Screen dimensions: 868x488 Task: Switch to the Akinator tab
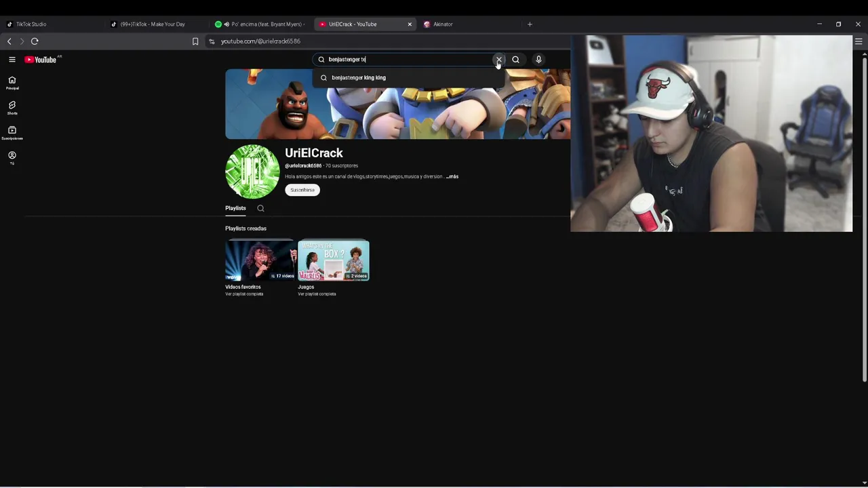[x=470, y=24]
